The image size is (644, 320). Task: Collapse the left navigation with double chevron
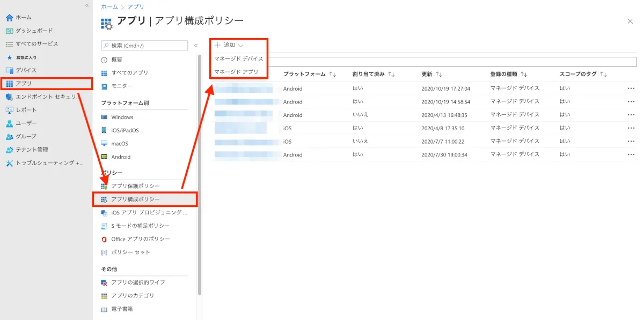87,5
